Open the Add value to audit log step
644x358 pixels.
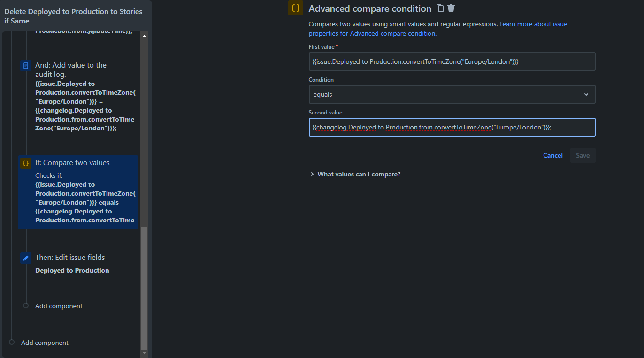(79, 96)
